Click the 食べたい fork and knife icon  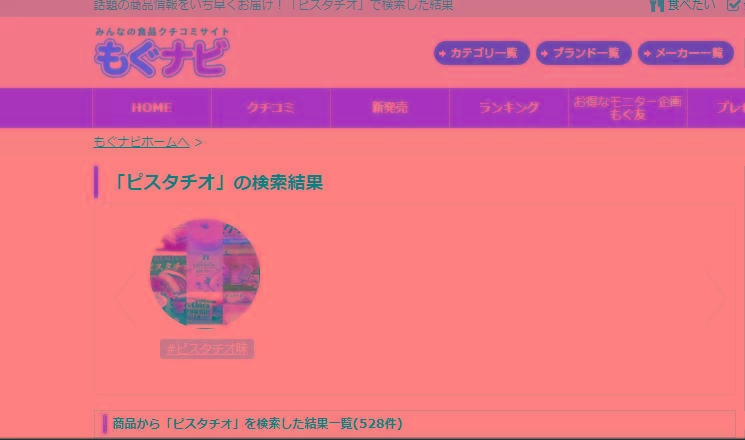point(657,6)
